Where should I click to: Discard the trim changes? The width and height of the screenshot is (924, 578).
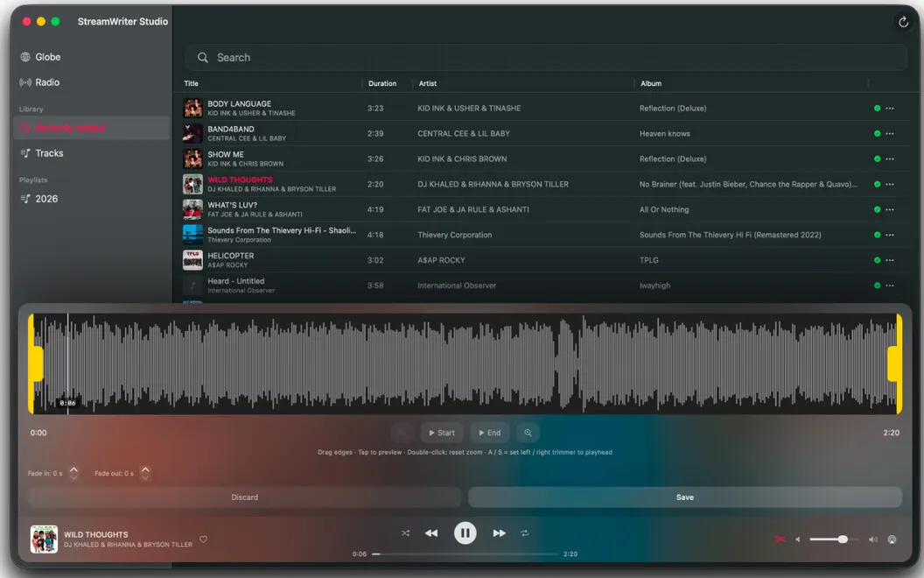244,497
